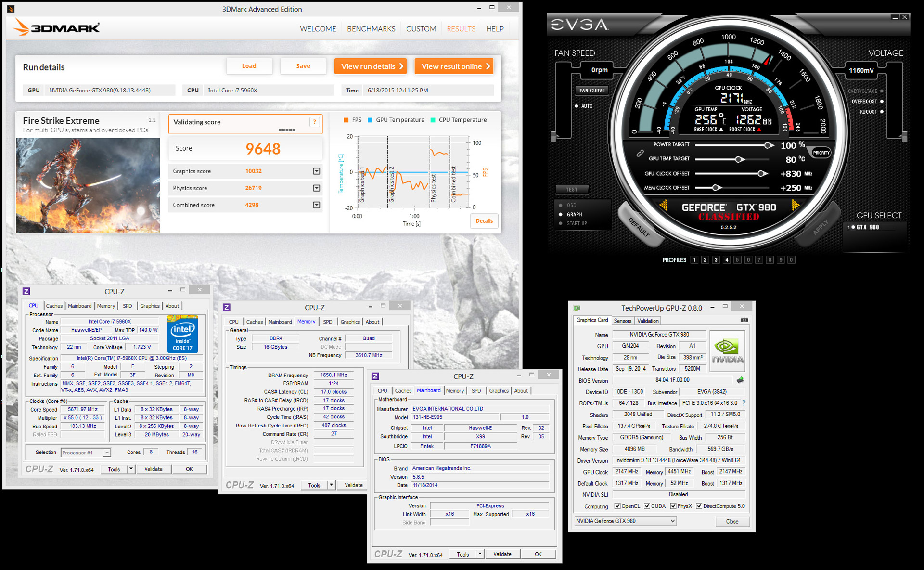The width and height of the screenshot is (924, 570).
Task: Click the Bus Interface question mark icon
Action: click(x=744, y=403)
